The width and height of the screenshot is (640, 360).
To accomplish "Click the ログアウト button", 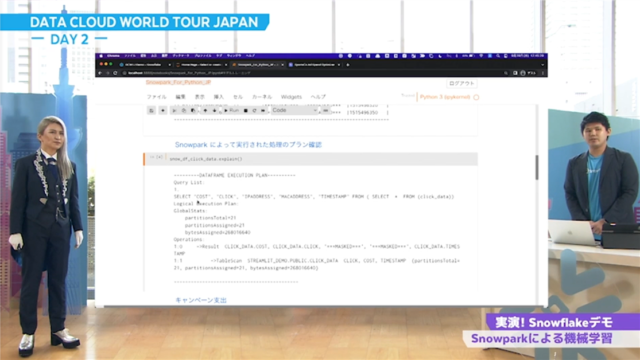I will coord(462,83).
